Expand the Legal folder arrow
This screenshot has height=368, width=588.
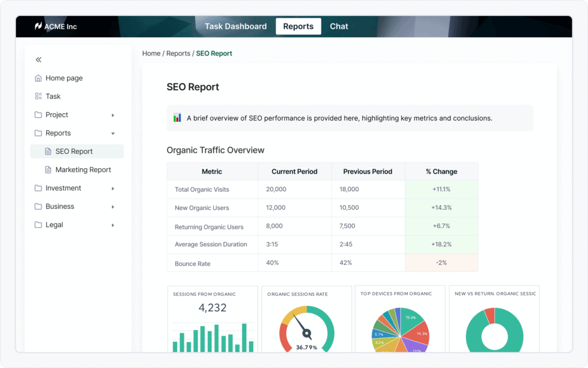click(x=113, y=225)
